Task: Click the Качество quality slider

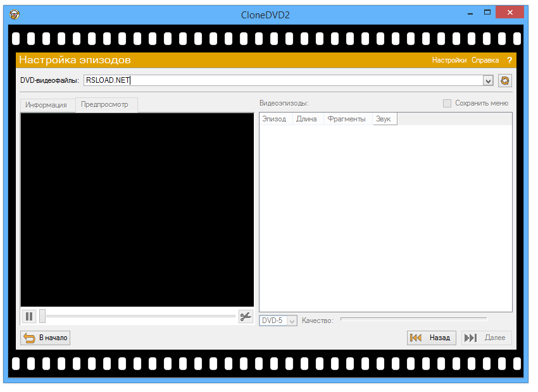Action: click(413, 319)
